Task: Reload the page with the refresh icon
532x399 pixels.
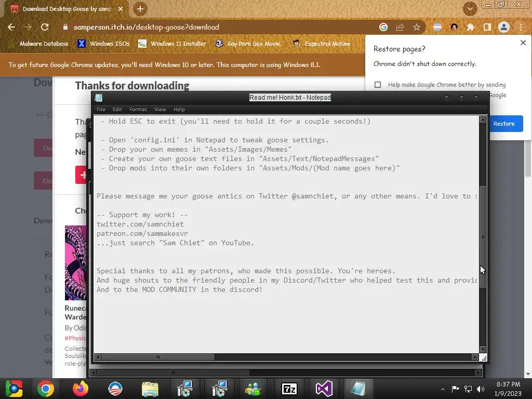Action: click(x=45, y=27)
